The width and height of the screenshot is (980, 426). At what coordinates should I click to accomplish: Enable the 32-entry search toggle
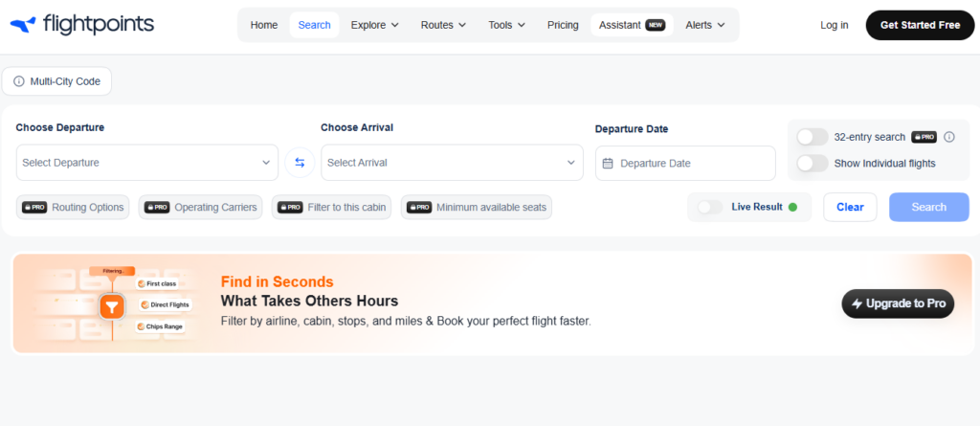813,137
